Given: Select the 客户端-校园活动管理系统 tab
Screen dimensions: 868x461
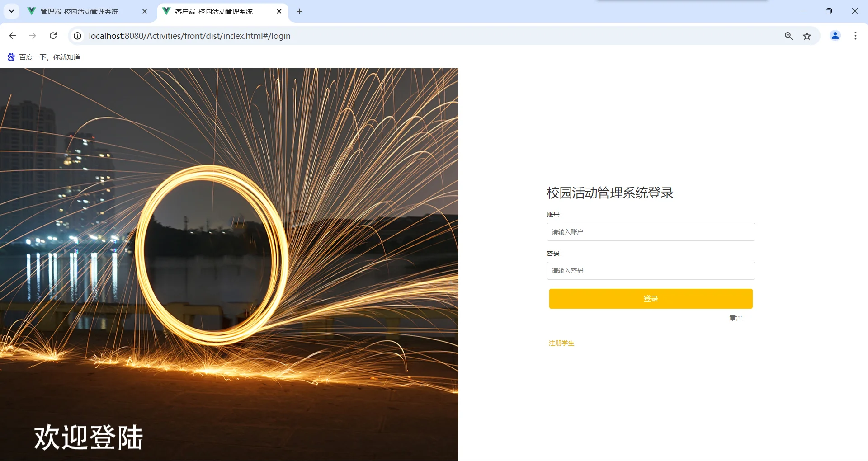Looking at the screenshot, I should pyautogui.click(x=212, y=11).
